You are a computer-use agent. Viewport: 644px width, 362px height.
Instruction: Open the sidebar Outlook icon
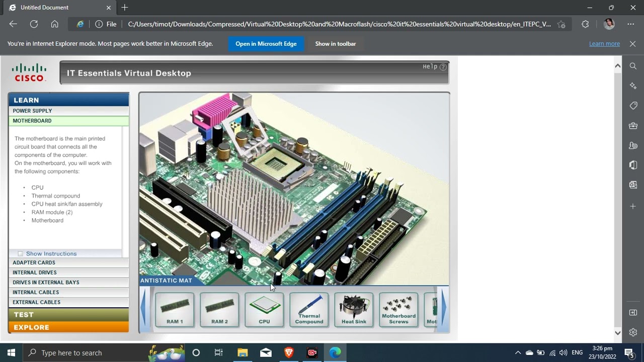click(x=633, y=185)
